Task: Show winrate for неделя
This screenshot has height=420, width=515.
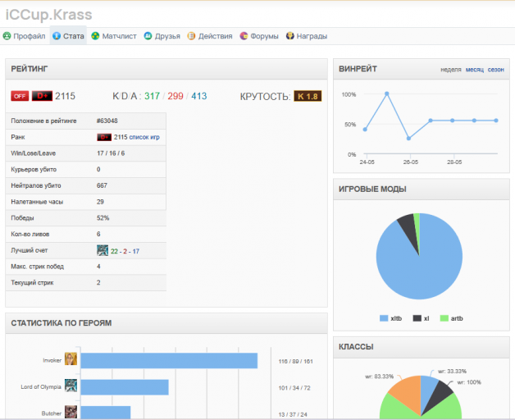Action: pyautogui.click(x=451, y=70)
